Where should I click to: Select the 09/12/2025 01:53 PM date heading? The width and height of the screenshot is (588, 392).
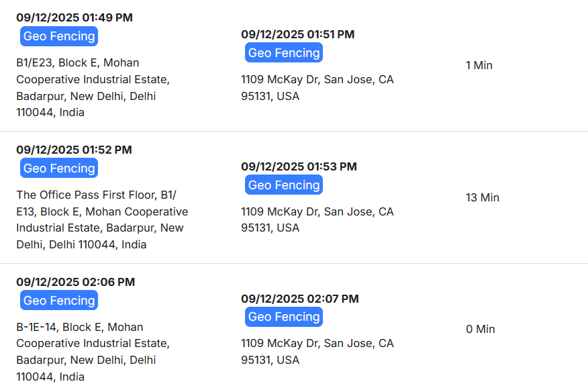coord(299,166)
